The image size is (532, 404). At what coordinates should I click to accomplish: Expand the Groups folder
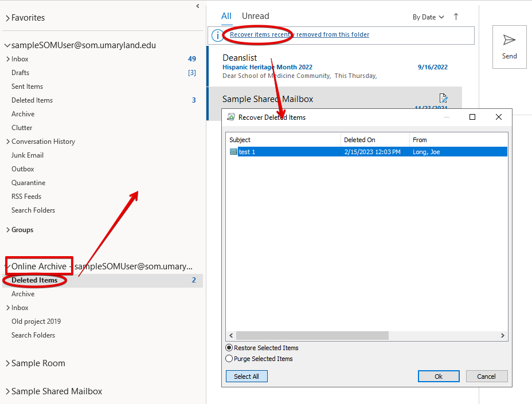point(7,230)
